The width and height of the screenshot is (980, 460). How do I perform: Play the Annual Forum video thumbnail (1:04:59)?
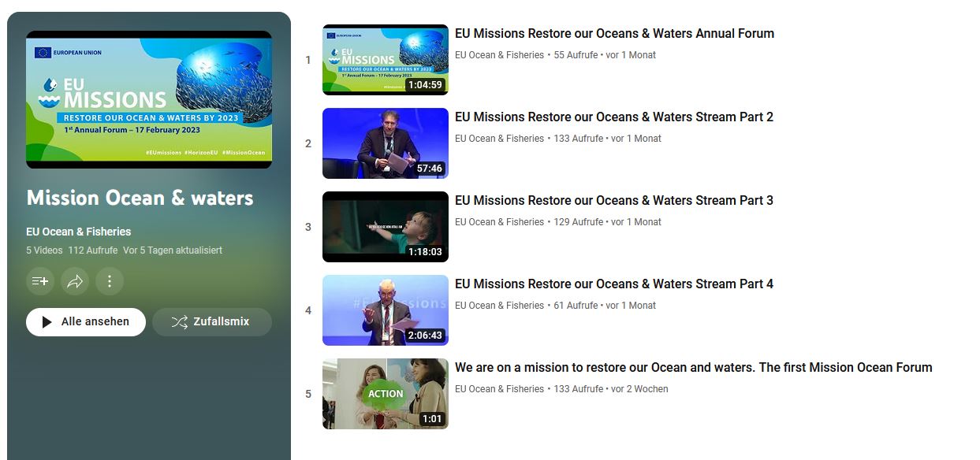(386, 60)
